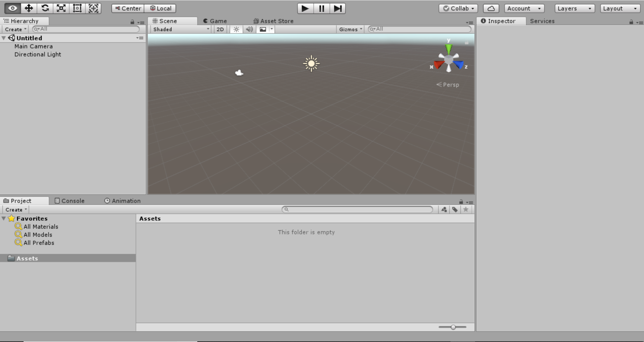Toggle scene lighting on or off
644x342 pixels.
pos(236,29)
